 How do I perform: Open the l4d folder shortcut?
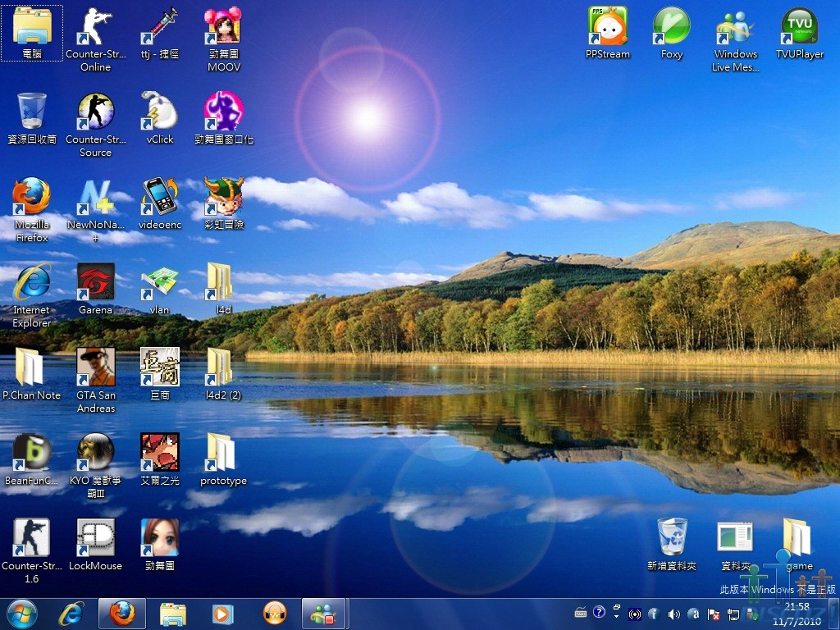click(x=223, y=283)
